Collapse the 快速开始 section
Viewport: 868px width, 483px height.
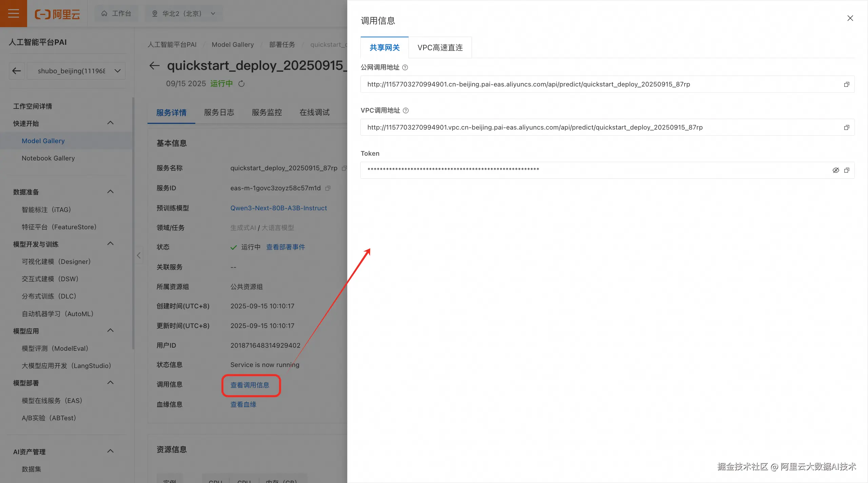pos(111,123)
